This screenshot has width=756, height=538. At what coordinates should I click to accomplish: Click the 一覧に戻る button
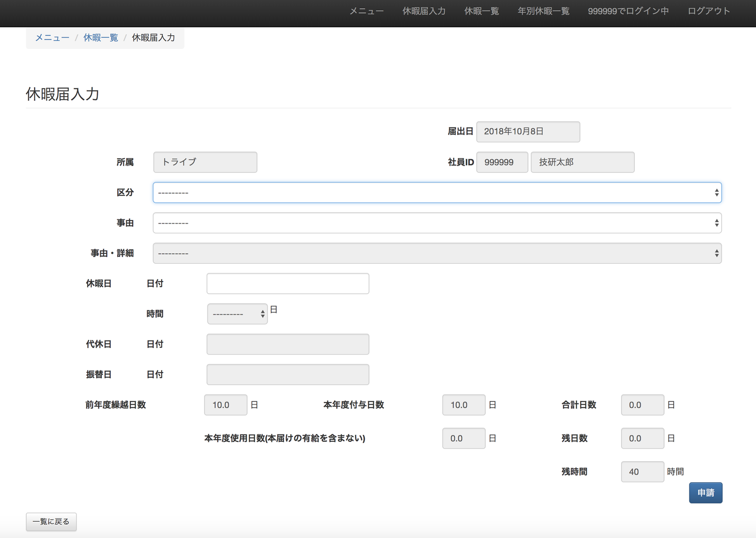(51, 522)
